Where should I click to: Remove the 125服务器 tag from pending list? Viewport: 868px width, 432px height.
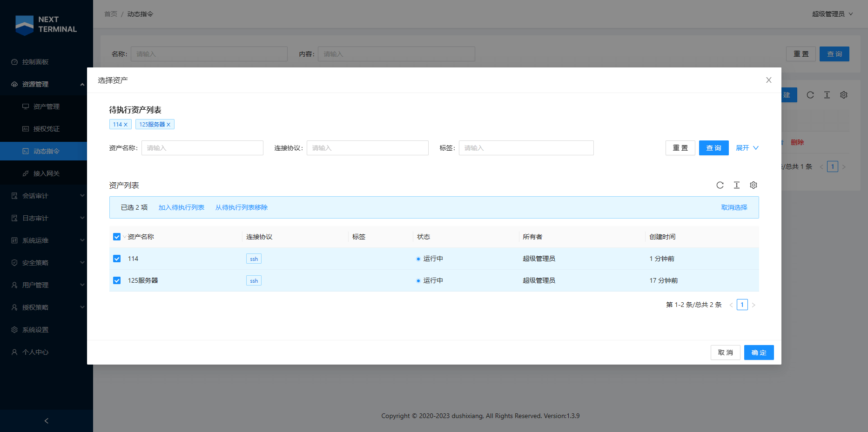click(x=168, y=125)
